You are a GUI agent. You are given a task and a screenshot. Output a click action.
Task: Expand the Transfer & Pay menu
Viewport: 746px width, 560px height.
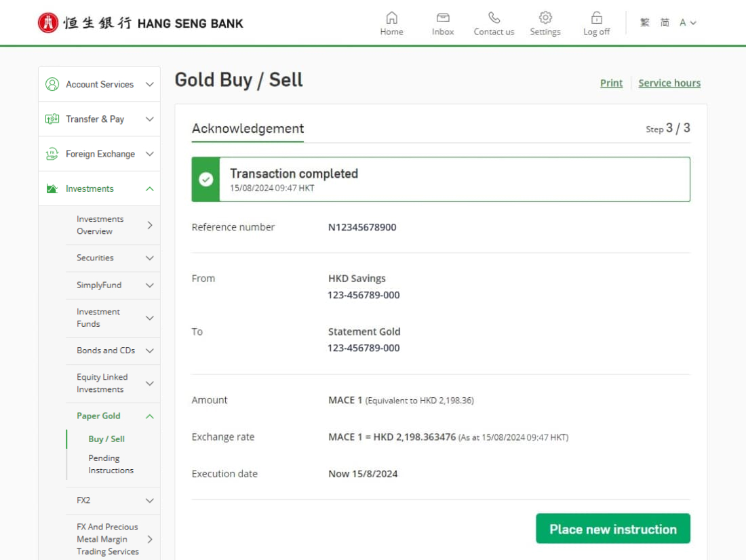(x=150, y=119)
